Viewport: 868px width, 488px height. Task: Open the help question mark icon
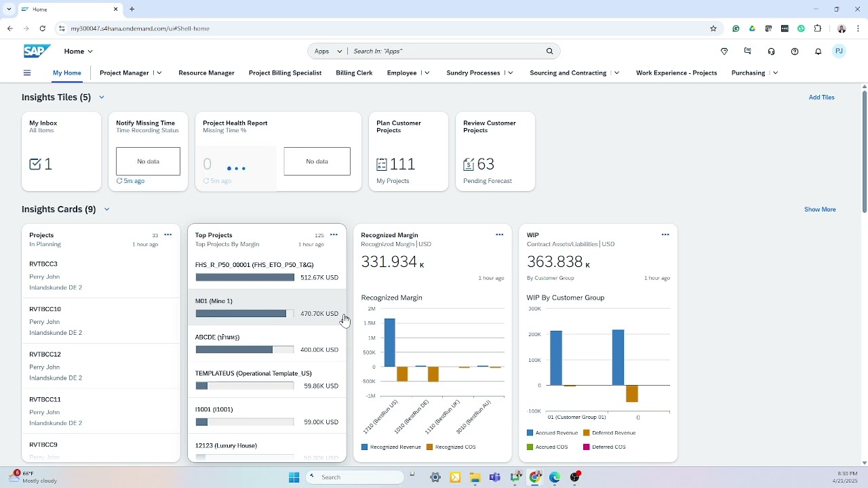[795, 52]
